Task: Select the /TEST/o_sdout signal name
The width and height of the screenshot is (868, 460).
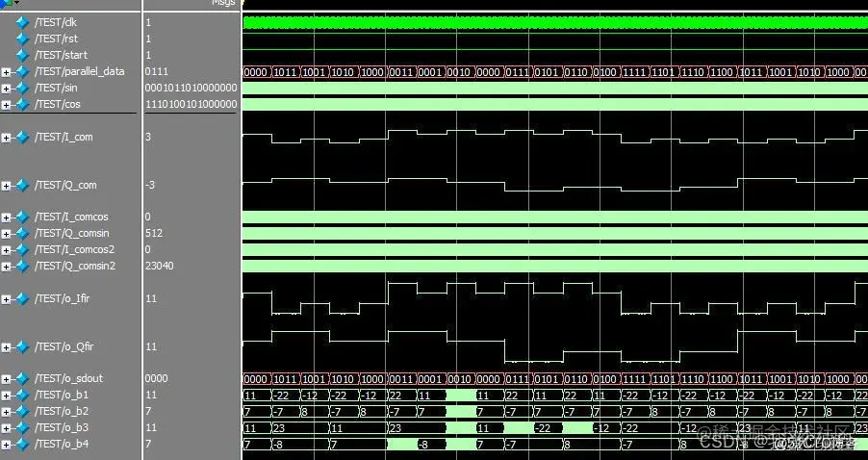Action: [68, 378]
